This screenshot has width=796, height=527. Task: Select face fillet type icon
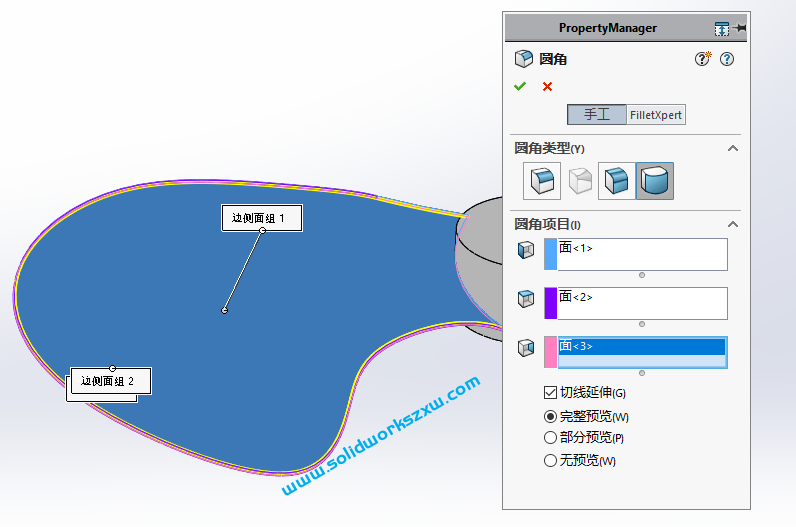(x=617, y=181)
